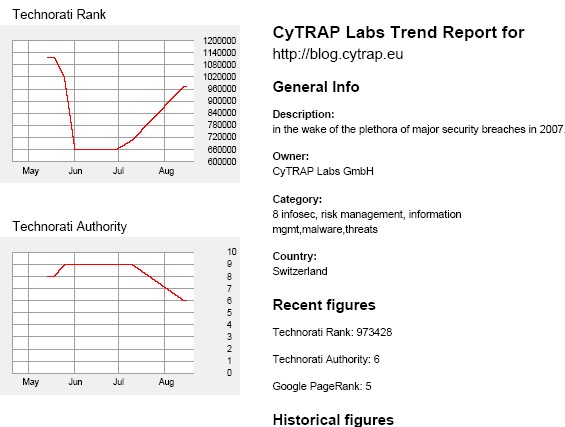Click the 6 axis label on Authority chart

click(x=229, y=301)
